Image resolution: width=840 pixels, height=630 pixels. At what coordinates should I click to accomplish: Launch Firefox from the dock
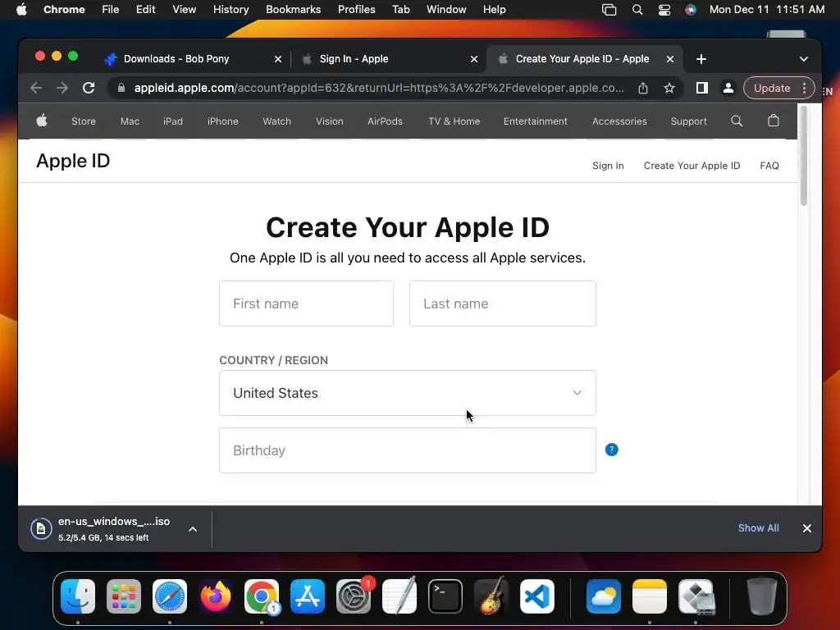[216, 596]
